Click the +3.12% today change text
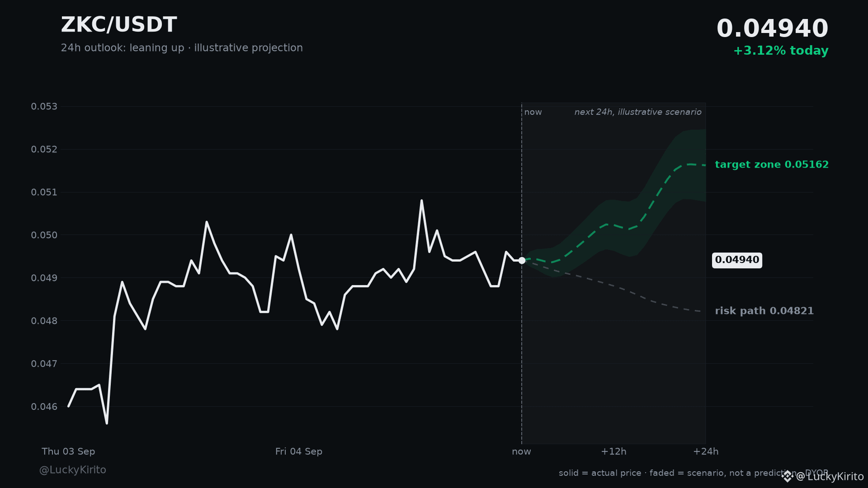Image resolution: width=868 pixels, height=488 pixels. click(x=781, y=51)
